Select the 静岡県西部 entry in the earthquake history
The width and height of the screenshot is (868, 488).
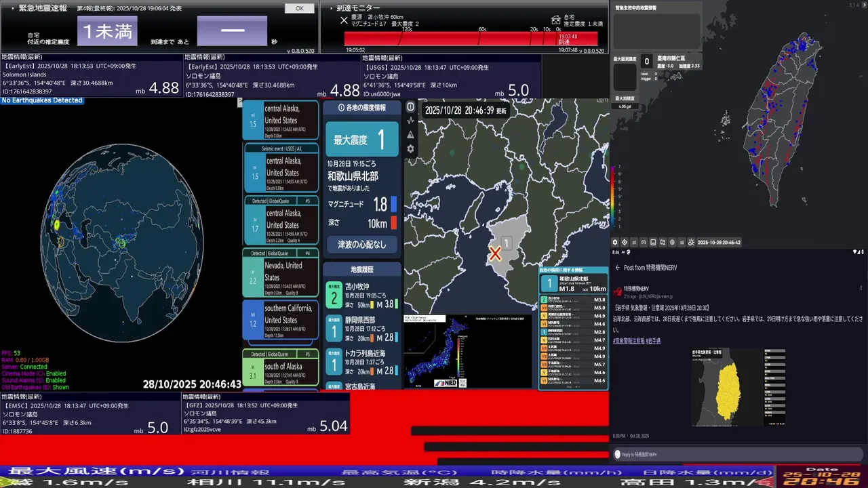(361, 329)
